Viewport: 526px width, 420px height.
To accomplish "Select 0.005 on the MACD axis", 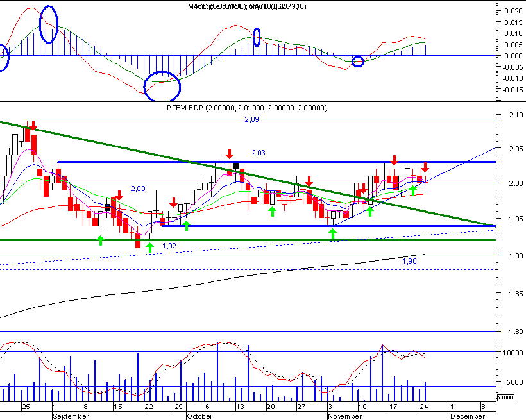I will click(x=513, y=45).
